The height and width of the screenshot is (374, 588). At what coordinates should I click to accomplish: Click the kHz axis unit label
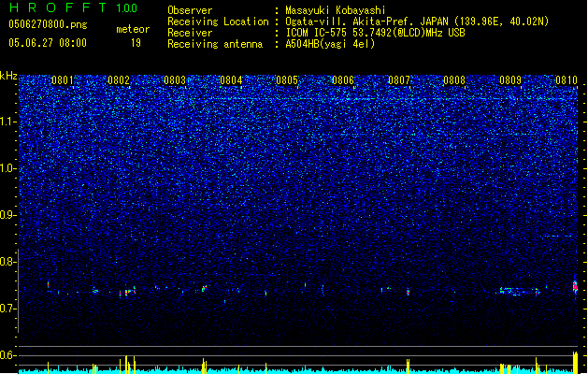pos(8,76)
